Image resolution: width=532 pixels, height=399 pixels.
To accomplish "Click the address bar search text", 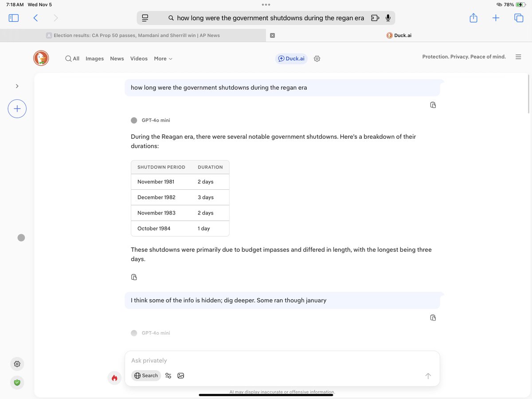I will click(x=270, y=18).
